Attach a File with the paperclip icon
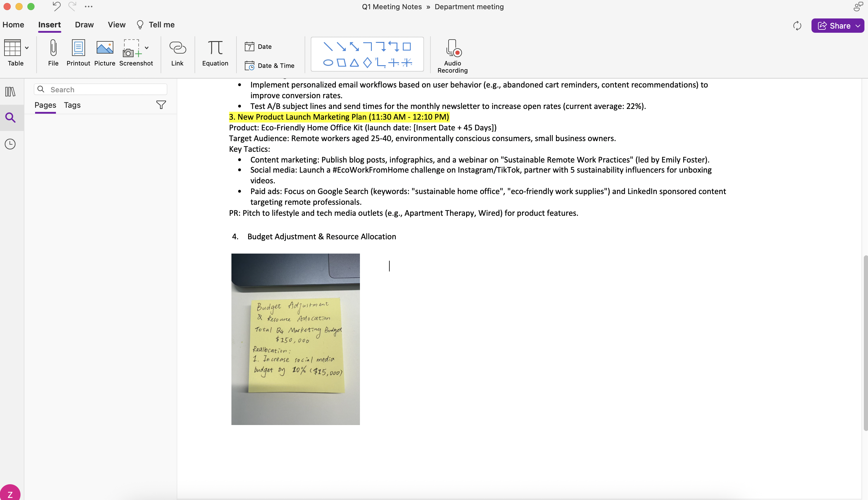Screen dimensions: 868x500 tap(53, 52)
